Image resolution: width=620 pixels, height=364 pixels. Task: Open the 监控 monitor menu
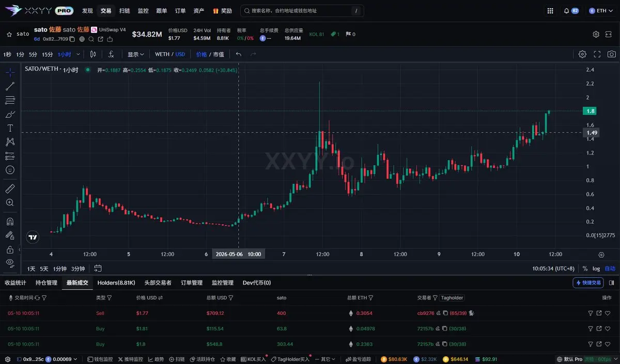[143, 11]
